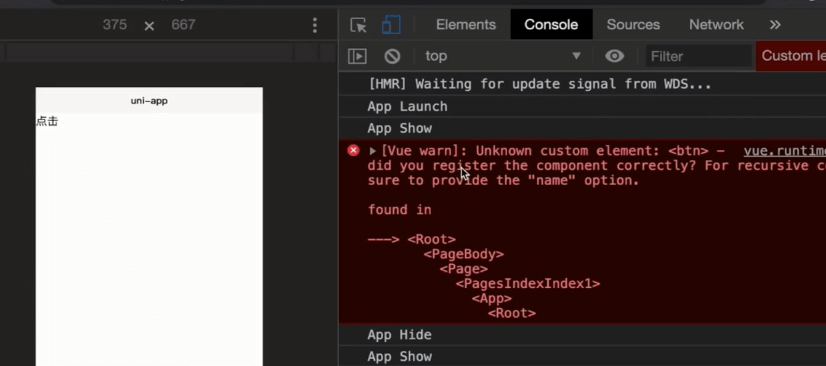Open the vue.runtime source link

click(784, 151)
